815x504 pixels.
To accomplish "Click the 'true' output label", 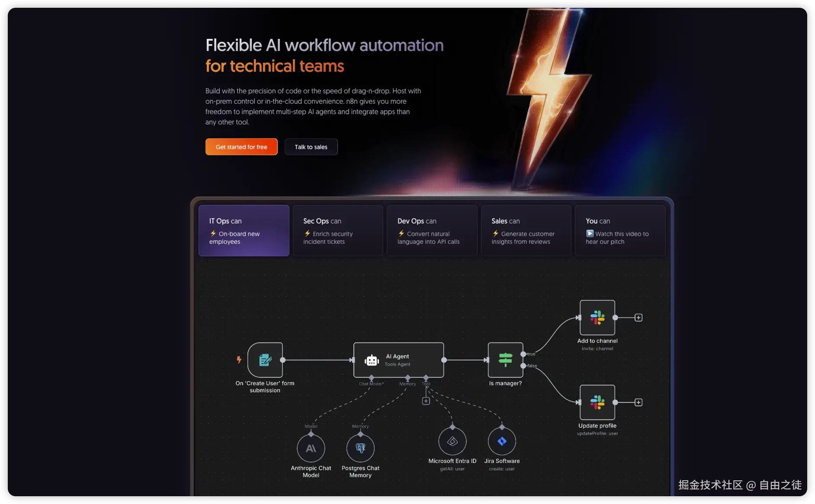I will 531,354.
